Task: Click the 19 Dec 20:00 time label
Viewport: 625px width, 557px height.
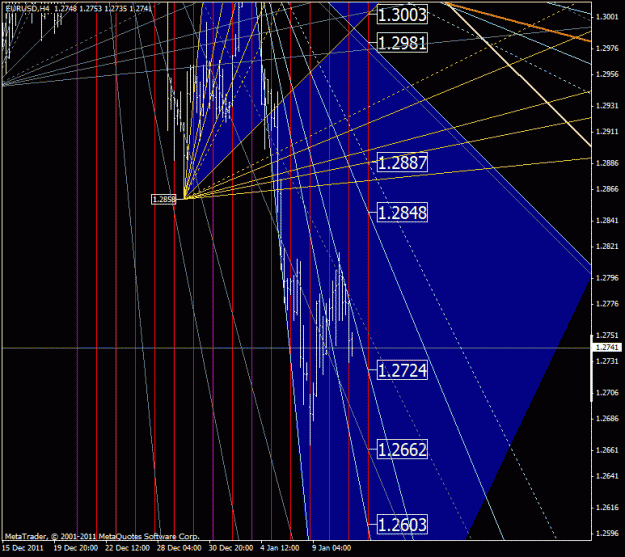Action: pyautogui.click(x=76, y=548)
